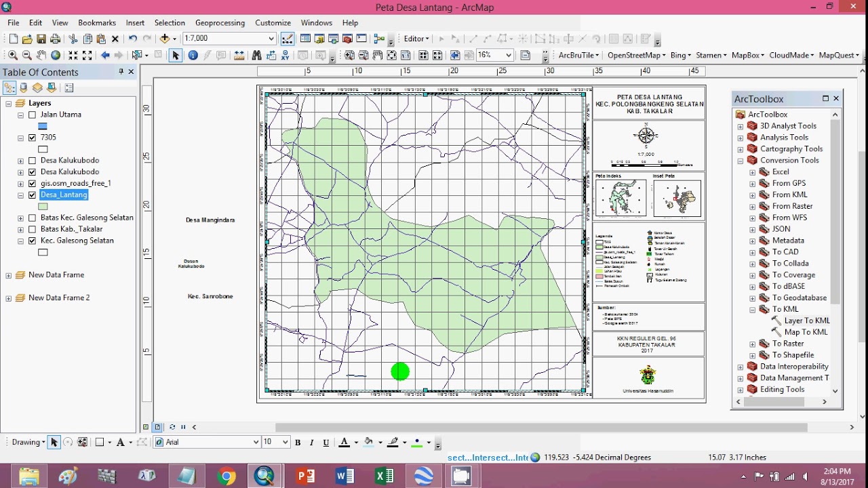Open the Bing basemap menu button
Screen dimensions: 868x488
coord(680,56)
